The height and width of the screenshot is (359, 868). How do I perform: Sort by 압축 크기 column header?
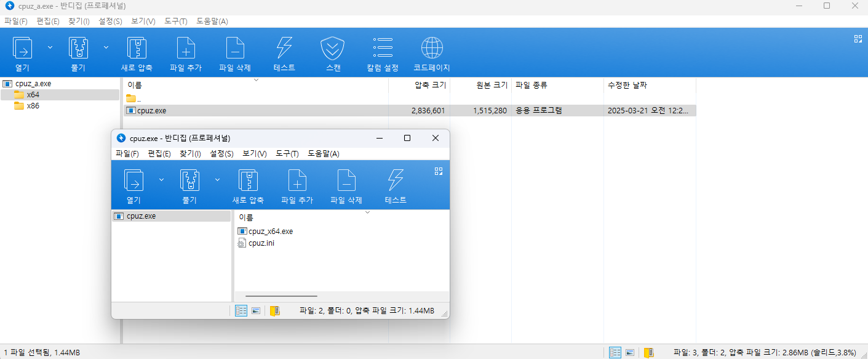(x=419, y=85)
